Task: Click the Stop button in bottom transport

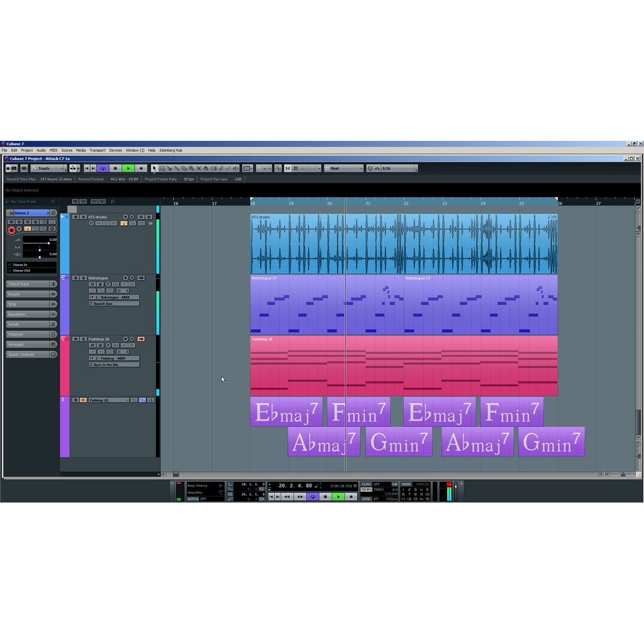Action: [325, 497]
